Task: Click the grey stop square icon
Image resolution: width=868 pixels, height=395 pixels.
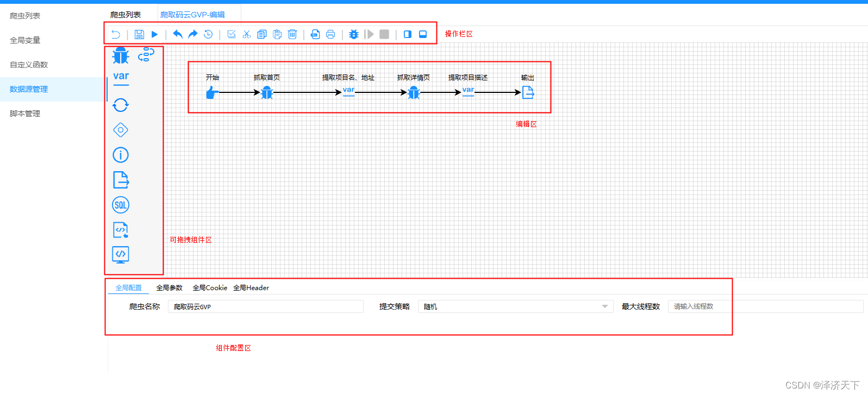Action: (384, 34)
